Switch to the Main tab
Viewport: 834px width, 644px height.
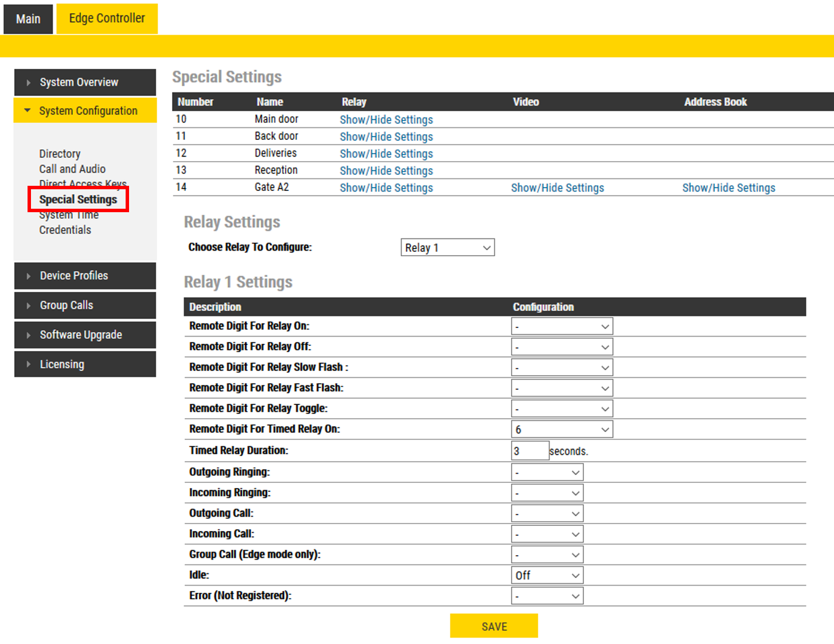click(x=28, y=19)
